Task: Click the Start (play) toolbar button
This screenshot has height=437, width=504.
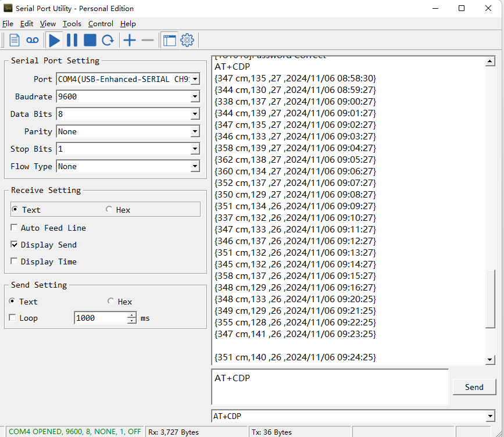Action: pos(54,41)
